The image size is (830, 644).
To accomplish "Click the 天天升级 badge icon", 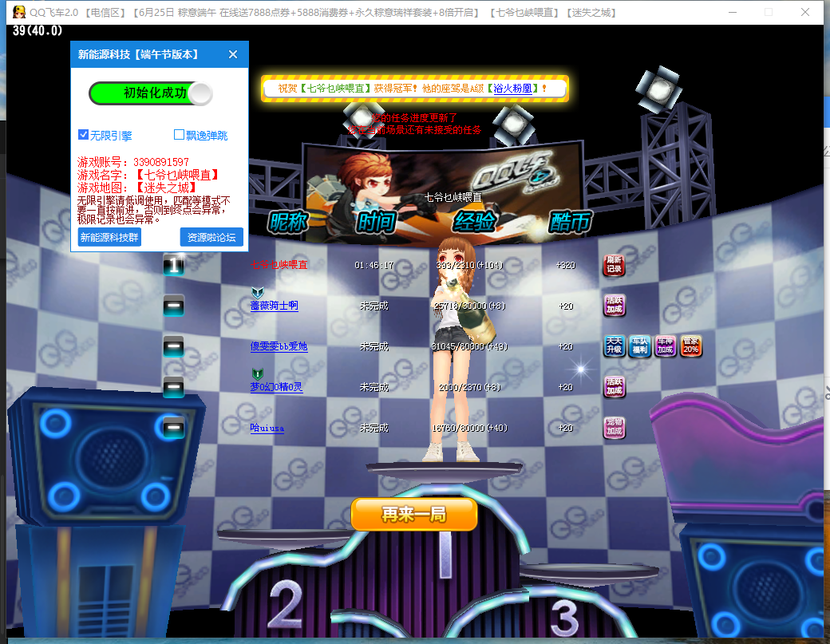I will (614, 346).
